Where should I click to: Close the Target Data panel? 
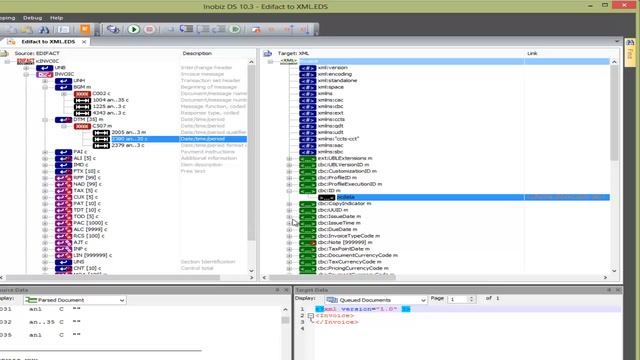click(618, 290)
